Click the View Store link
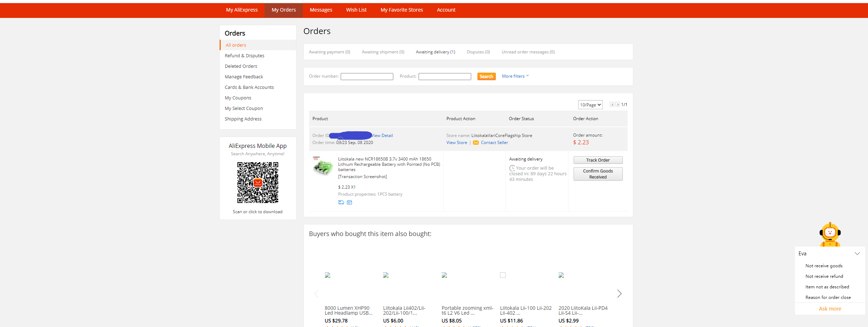Screen dimensions: 868x327 457,143
